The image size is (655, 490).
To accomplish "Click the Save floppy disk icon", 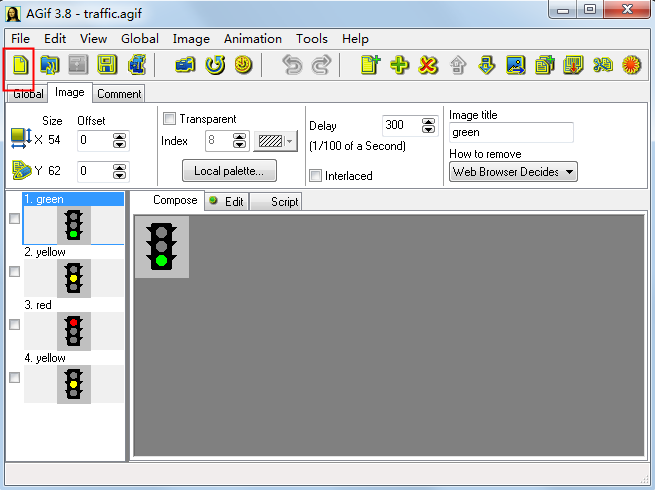I will pos(107,65).
